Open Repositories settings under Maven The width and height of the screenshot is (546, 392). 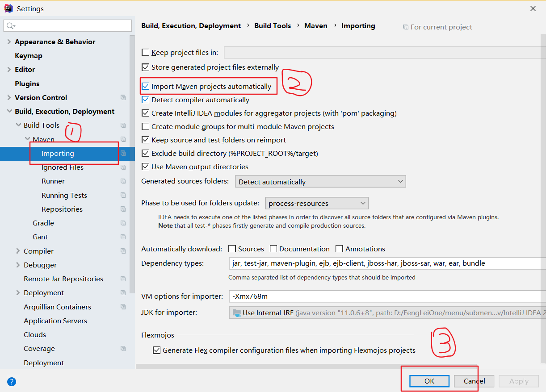pyautogui.click(x=62, y=209)
